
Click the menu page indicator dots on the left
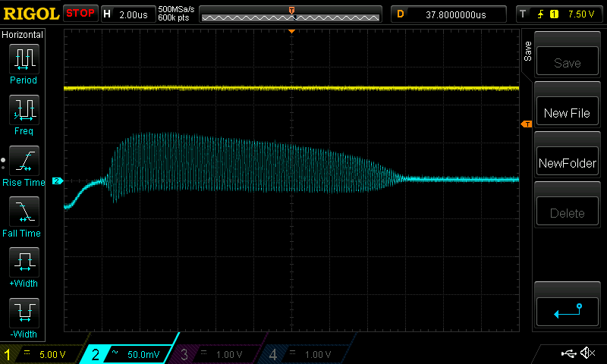click(x=3, y=163)
